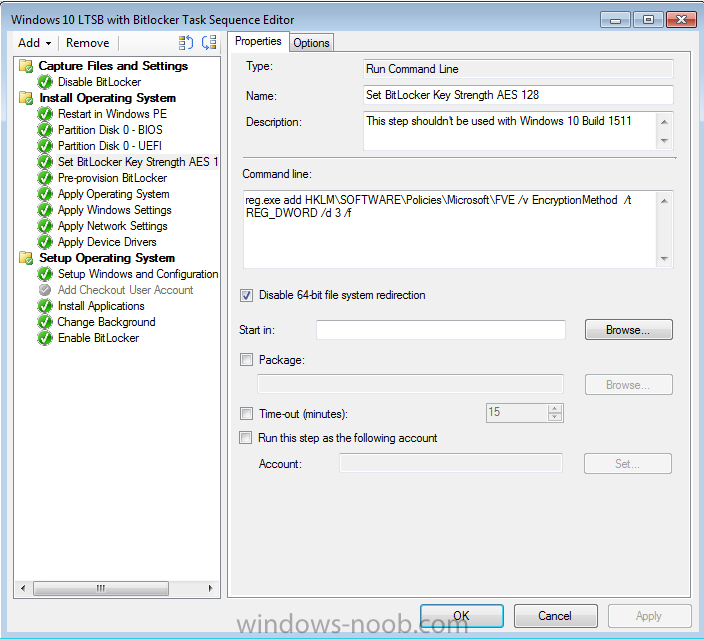Select the Apply Device Drivers step

click(x=107, y=242)
